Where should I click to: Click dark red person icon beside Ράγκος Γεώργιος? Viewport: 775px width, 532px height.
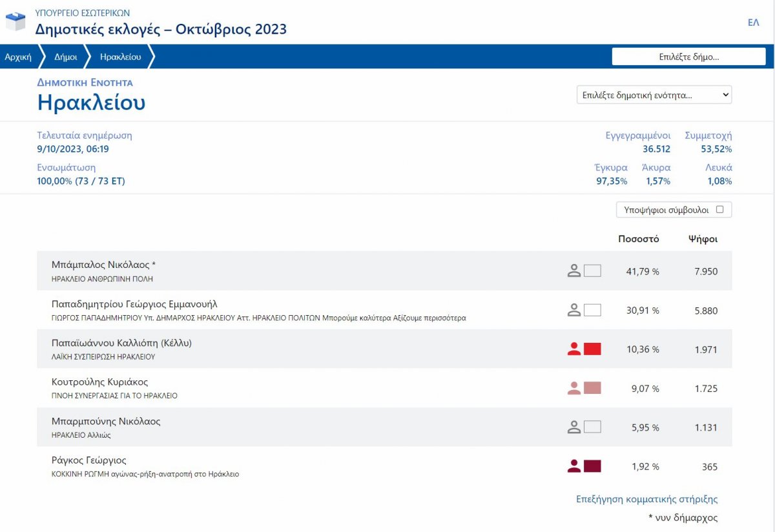[573, 466]
